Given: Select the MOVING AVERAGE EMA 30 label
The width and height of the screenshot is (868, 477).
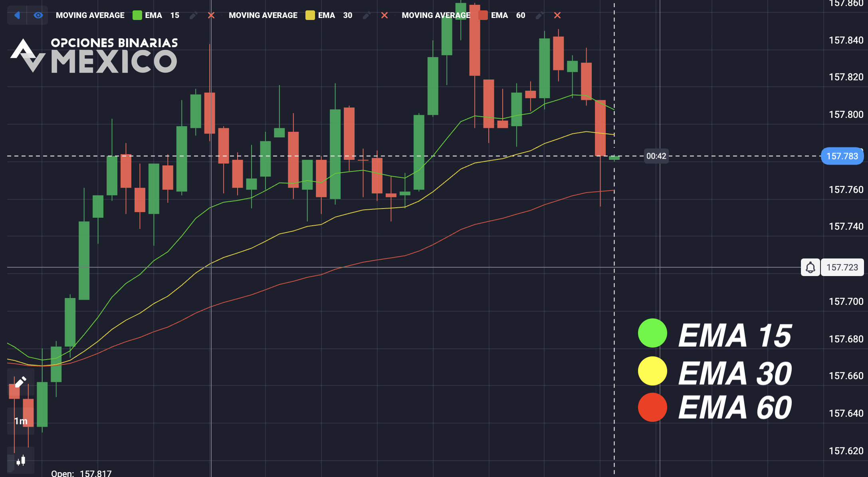Looking at the screenshot, I should pos(291,15).
